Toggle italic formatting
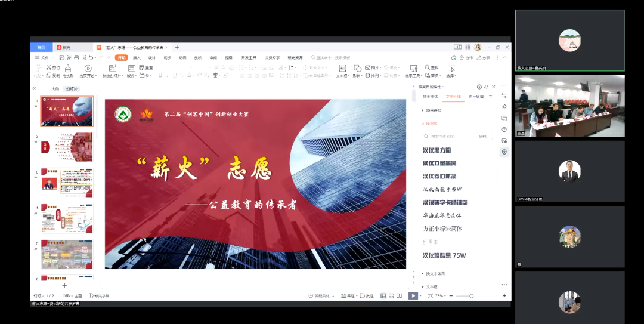 [x=168, y=75]
